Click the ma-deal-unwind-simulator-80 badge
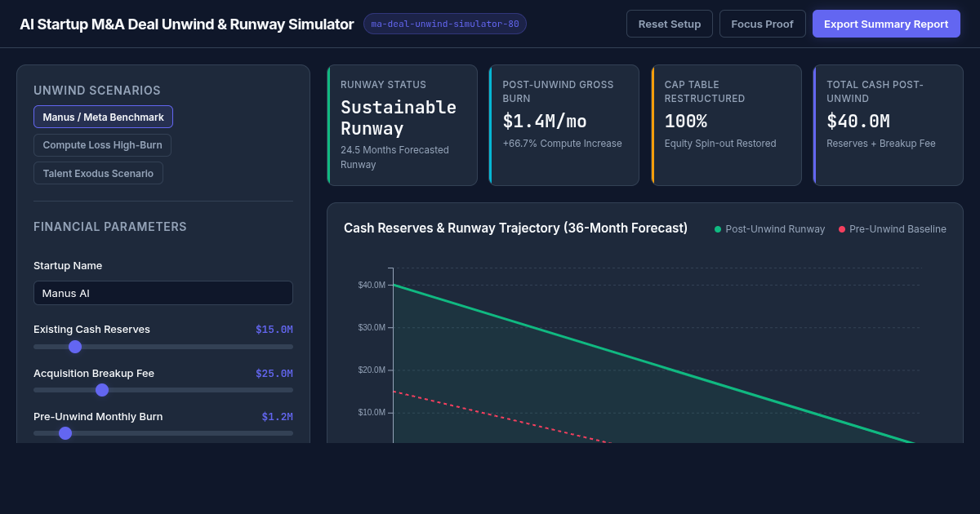Viewport: 980px width, 514px height. pos(445,24)
